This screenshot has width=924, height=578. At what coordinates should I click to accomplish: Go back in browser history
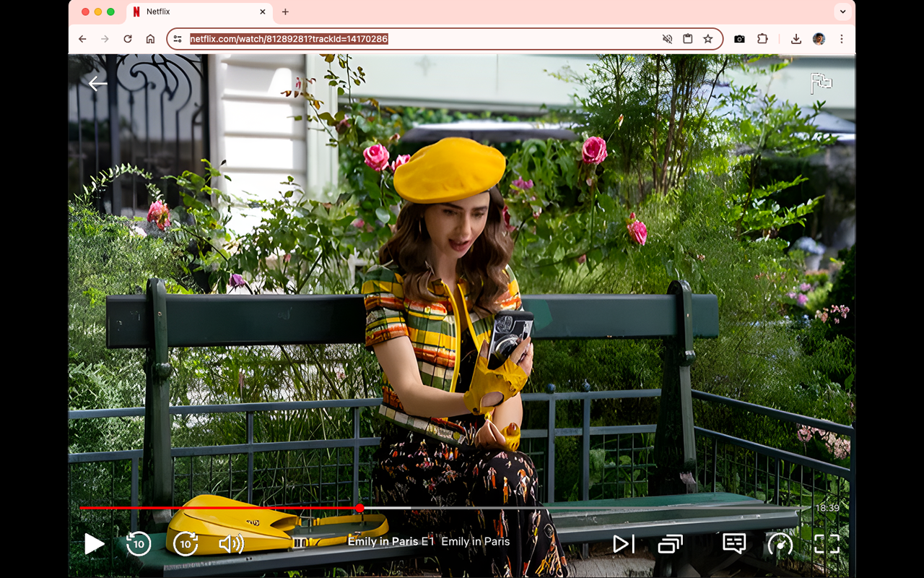(82, 39)
